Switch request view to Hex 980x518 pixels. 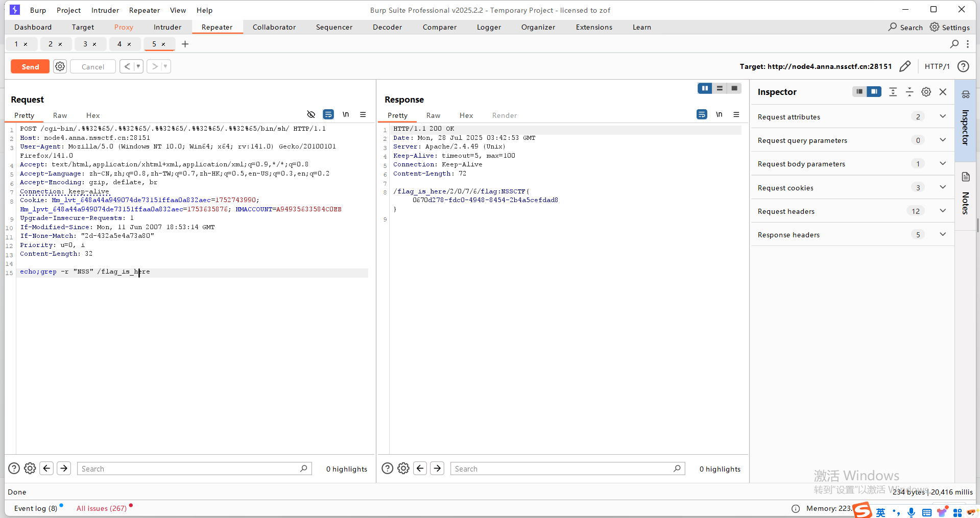[93, 115]
